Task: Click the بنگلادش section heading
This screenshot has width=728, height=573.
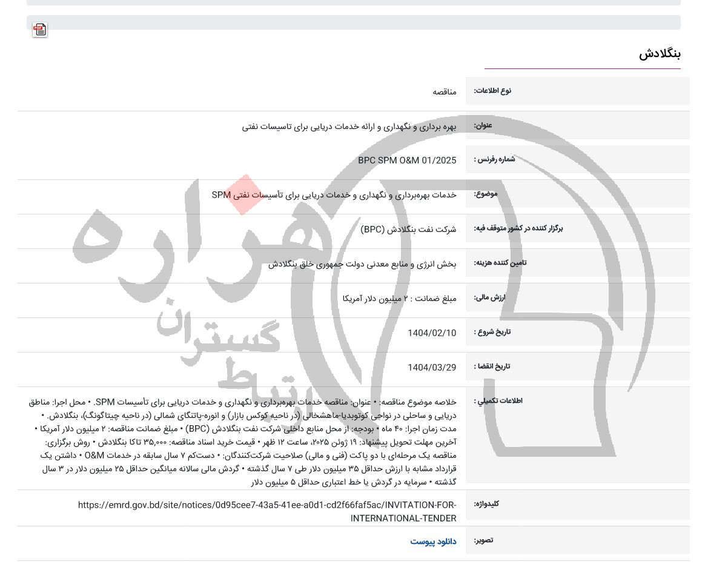Action: 659,53
